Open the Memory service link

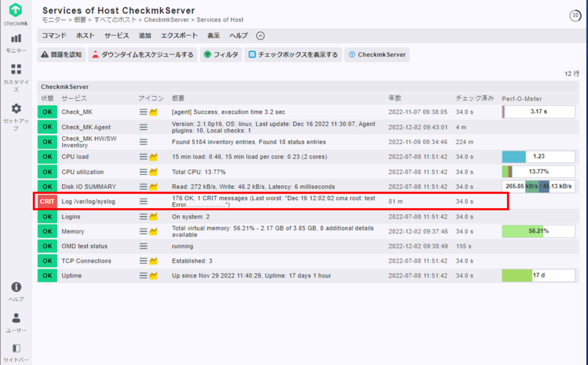click(x=73, y=231)
